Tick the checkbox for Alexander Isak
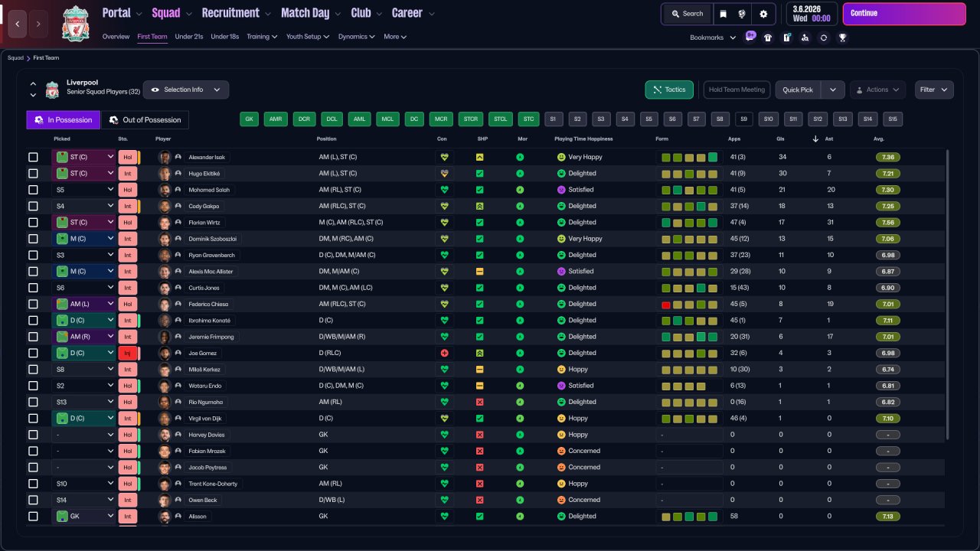 (33, 157)
